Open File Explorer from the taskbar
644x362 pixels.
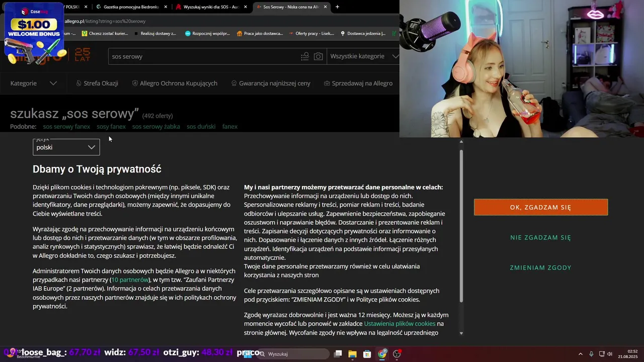coord(353,354)
